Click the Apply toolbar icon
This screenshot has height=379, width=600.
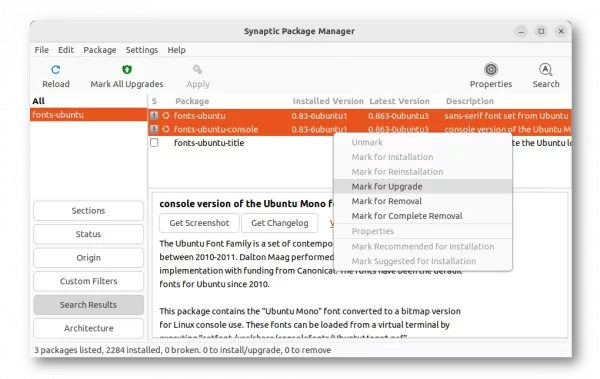(x=197, y=69)
